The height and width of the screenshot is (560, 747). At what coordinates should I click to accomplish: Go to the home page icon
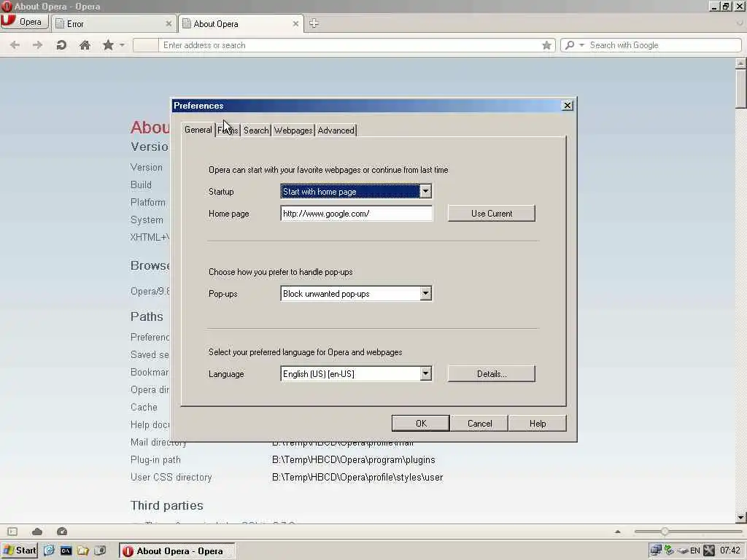pos(85,45)
